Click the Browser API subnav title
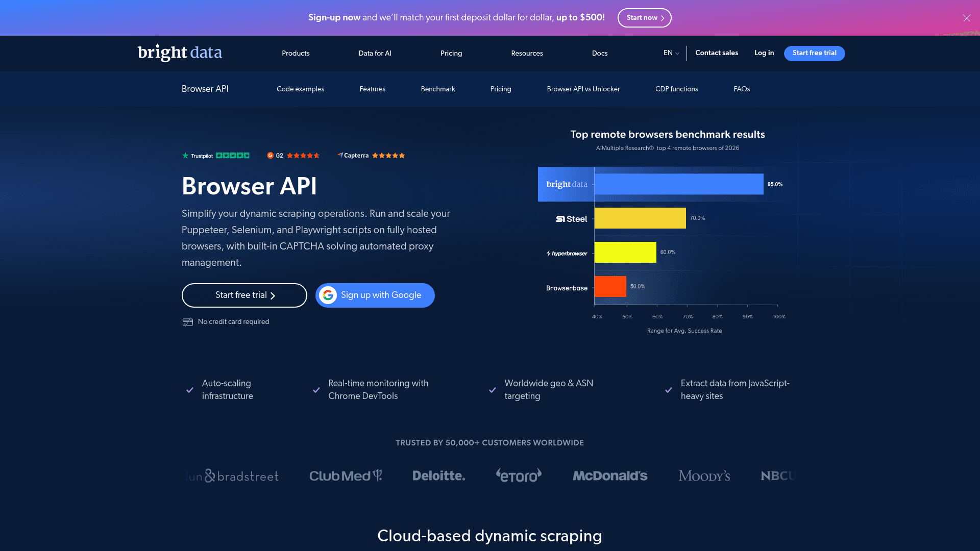 205,89
